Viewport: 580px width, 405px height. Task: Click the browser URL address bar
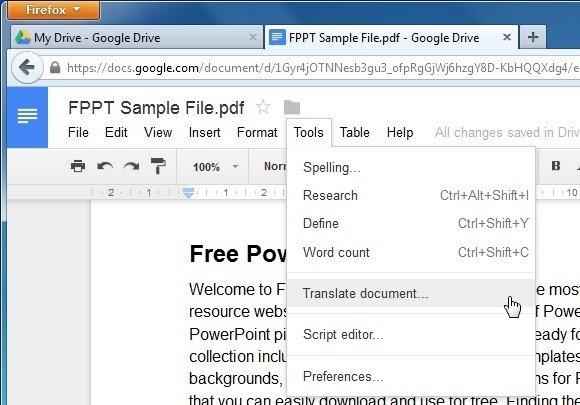coord(314,68)
